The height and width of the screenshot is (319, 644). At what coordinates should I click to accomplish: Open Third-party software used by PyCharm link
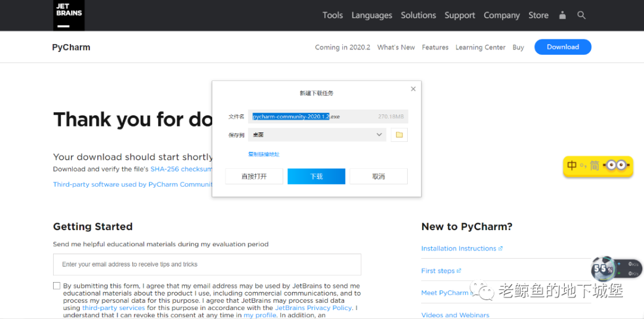click(x=132, y=184)
